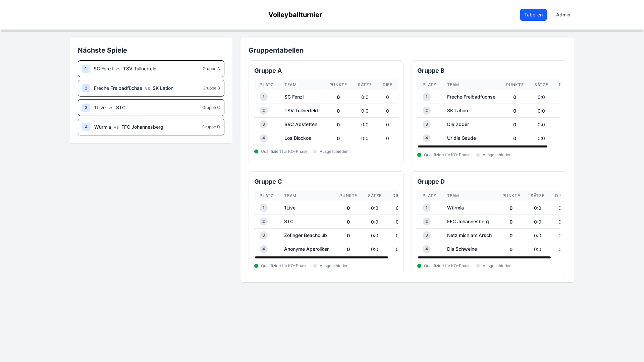
Task: Click the TEAM column header in Gruppe B
Action: [x=453, y=85]
